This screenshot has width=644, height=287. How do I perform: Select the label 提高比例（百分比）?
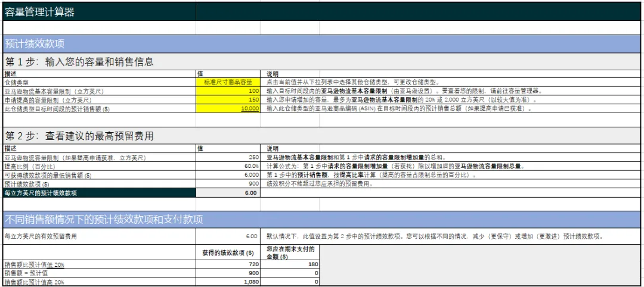click(100, 166)
